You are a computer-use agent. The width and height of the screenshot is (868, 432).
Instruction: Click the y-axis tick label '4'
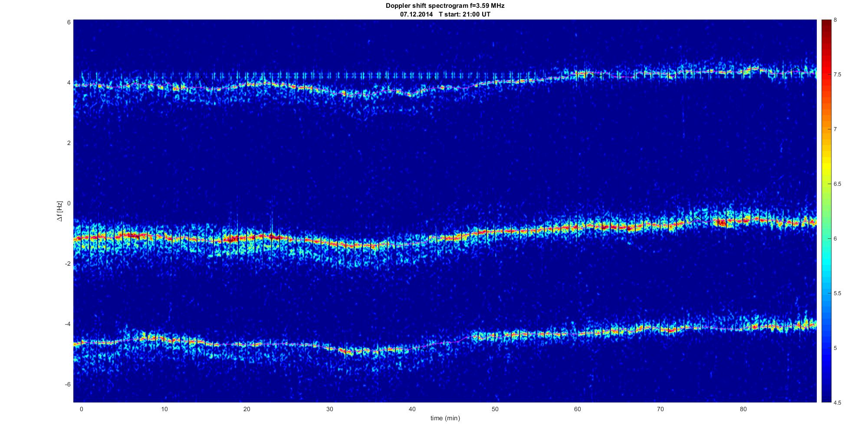69,82
